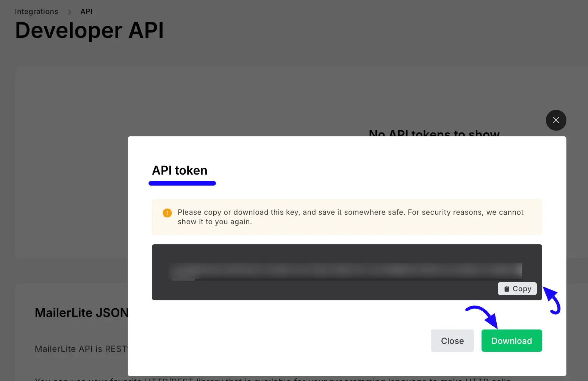This screenshot has height=381, width=588.
Task: Click the 'MailerLite JSON' heading behind dialog
Action: point(81,313)
